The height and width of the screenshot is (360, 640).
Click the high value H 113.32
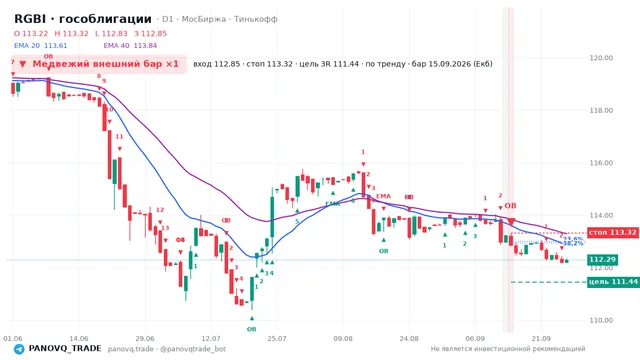click(71, 33)
